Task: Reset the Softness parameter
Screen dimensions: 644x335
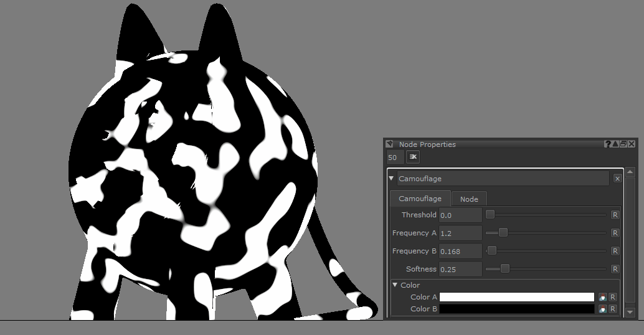Action: coord(615,269)
